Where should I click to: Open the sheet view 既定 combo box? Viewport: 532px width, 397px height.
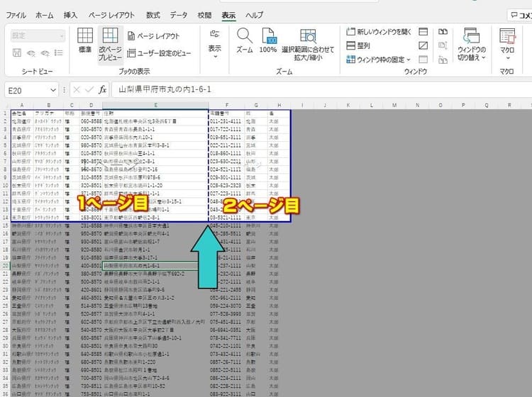click(38, 35)
